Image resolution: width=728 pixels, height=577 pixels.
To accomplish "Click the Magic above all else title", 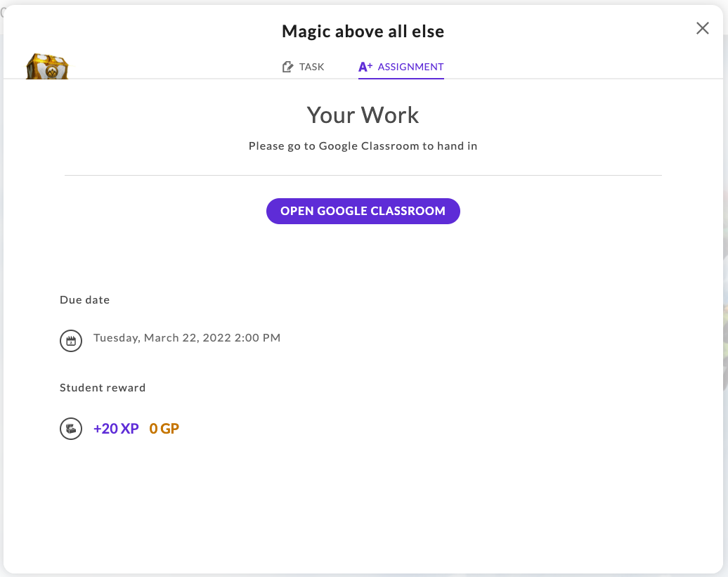I will tap(363, 32).
